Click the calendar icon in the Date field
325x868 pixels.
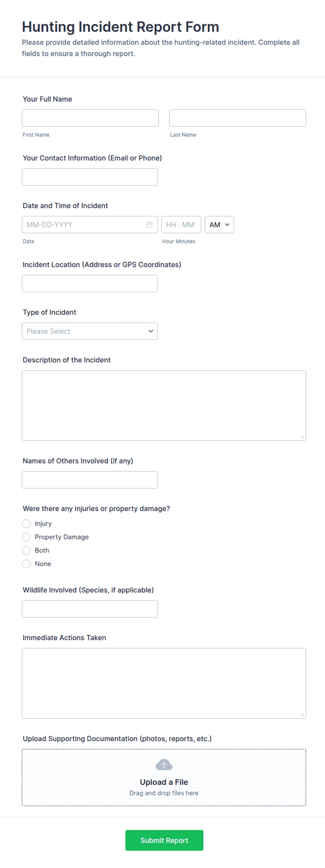(x=150, y=225)
